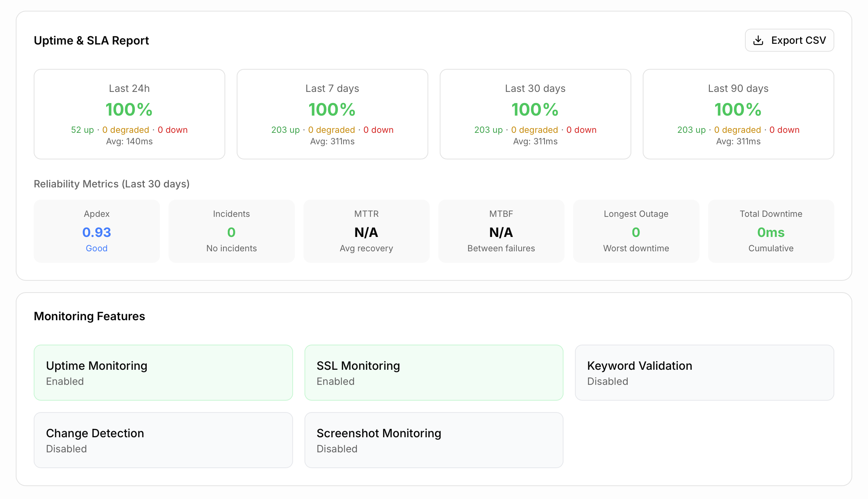868x499 pixels.
Task: Click the Total Downtime metric card
Action: 771,231
